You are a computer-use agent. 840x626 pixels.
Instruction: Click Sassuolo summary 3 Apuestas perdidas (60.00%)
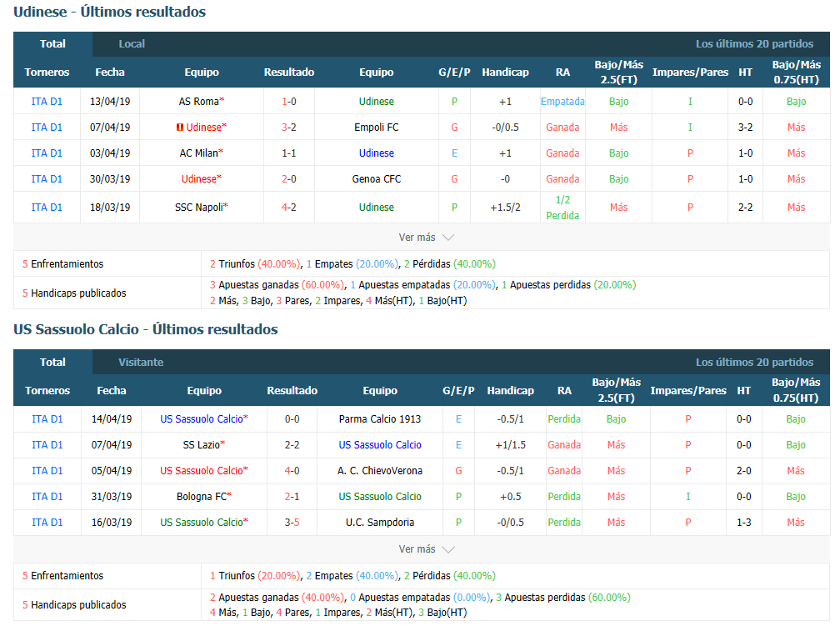click(x=563, y=598)
